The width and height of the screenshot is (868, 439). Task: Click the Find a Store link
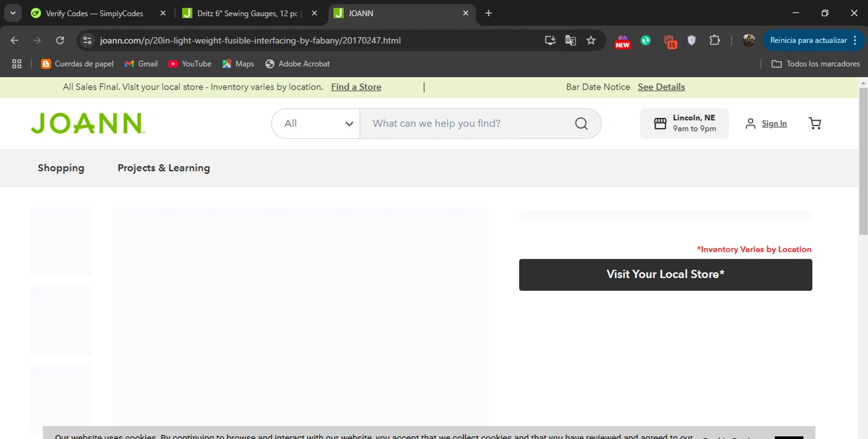(x=356, y=87)
